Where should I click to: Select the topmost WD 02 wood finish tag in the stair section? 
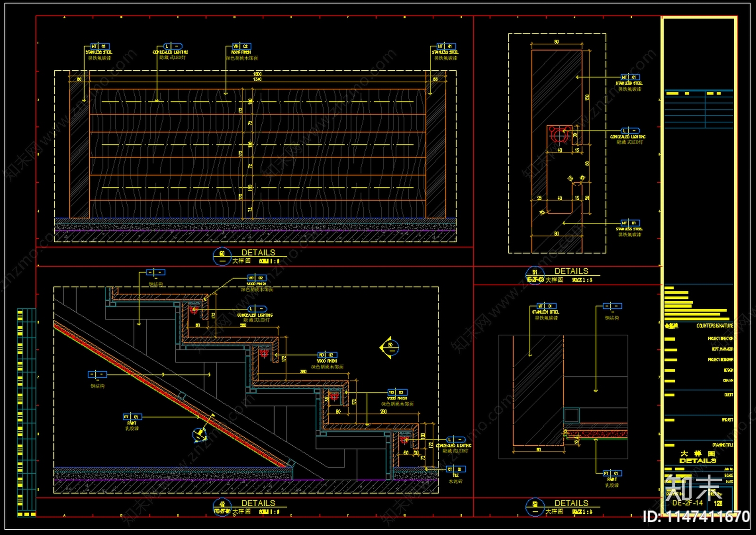(257, 278)
